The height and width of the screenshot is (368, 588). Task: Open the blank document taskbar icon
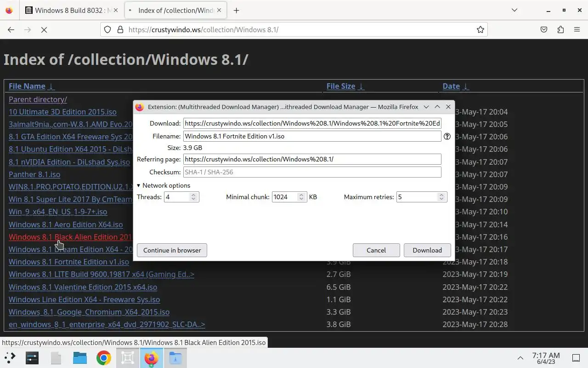56,357
